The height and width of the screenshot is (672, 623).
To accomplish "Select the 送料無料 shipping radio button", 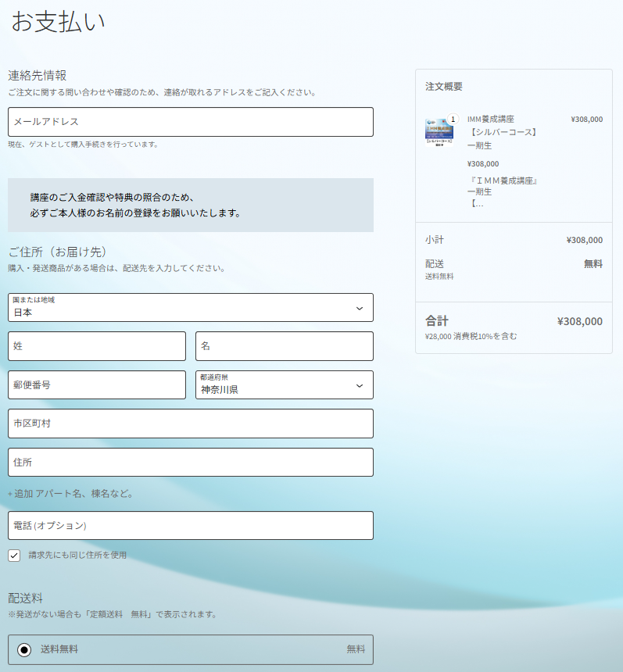I will [x=24, y=650].
